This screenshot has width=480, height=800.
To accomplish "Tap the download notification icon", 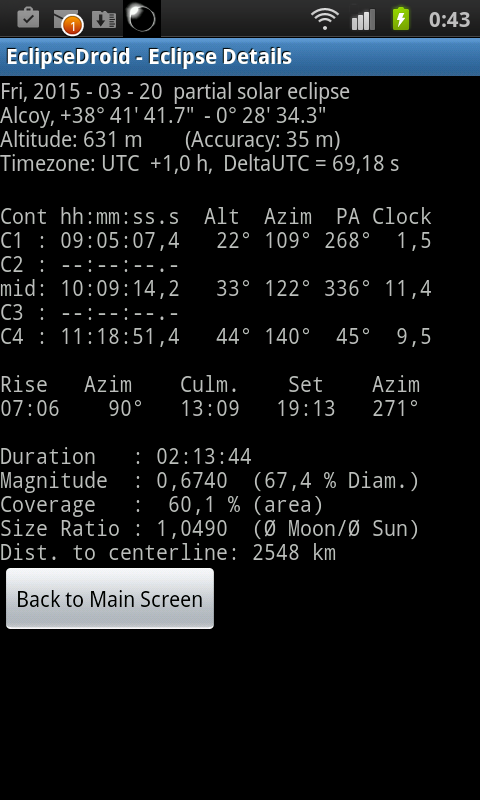I will (104, 19).
